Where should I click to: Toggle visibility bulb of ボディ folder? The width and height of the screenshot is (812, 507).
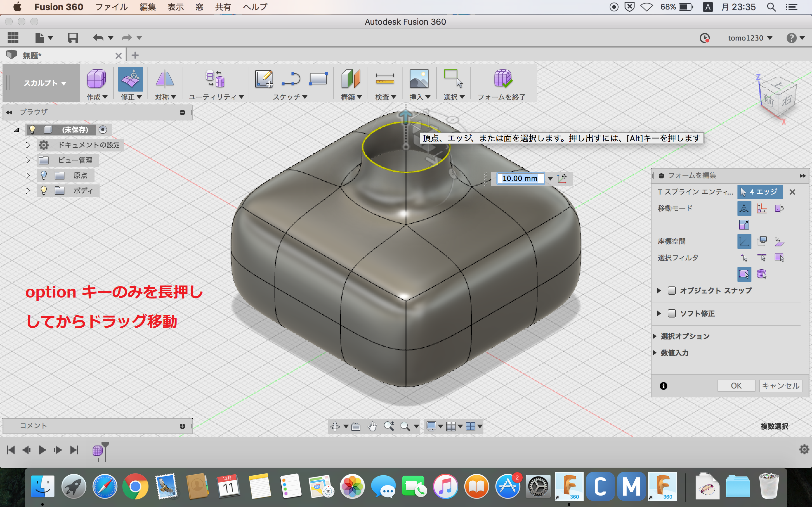(44, 190)
